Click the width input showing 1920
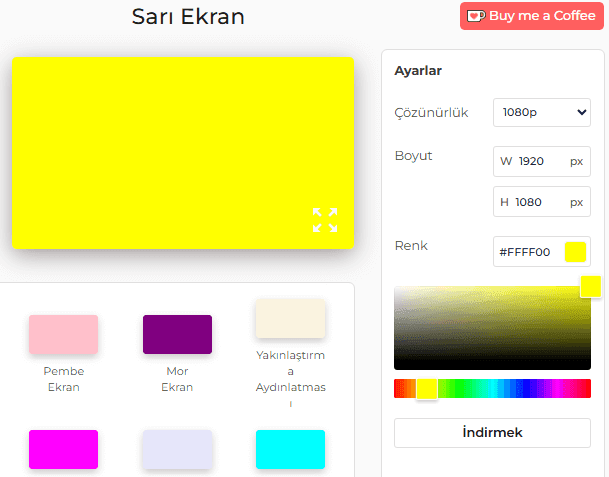The height and width of the screenshot is (477, 609). [542, 161]
